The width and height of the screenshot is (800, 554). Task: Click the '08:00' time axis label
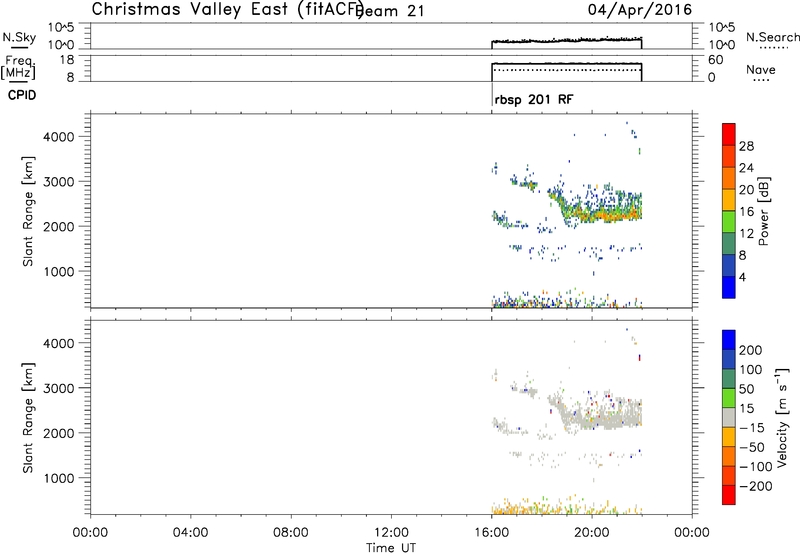click(x=291, y=533)
